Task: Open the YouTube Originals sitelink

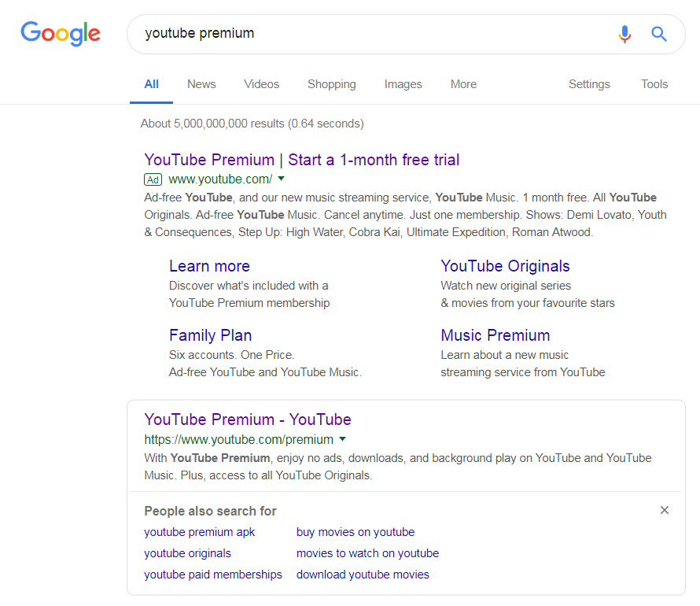Action: (506, 266)
